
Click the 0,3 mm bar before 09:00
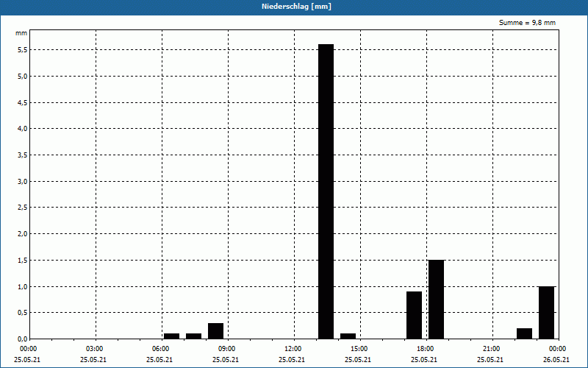click(x=215, y=330)
